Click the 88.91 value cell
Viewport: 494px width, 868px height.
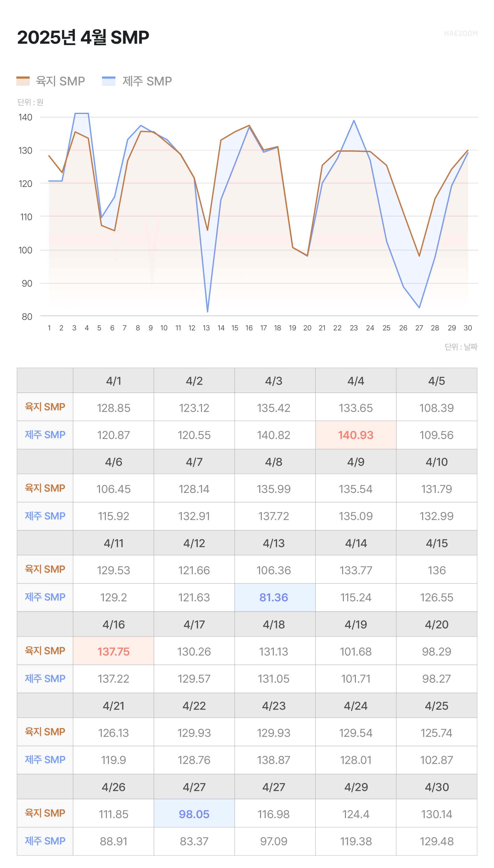click(113, 841)
